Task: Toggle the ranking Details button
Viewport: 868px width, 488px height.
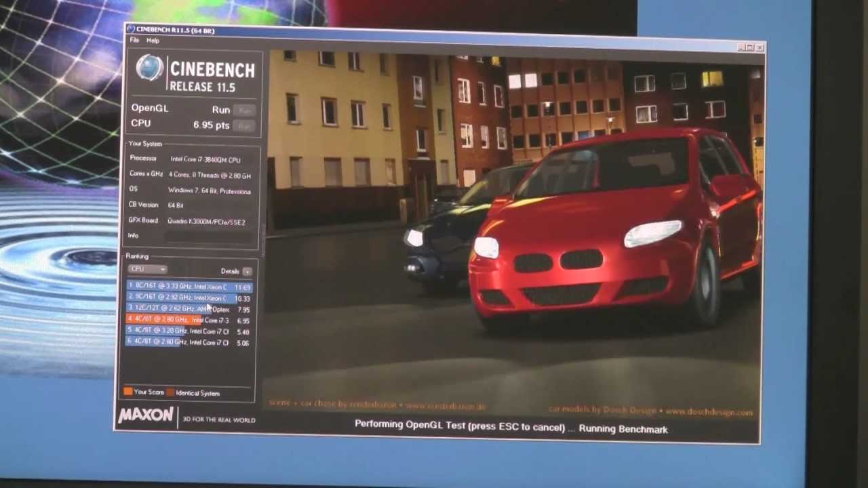Action: click(x=247, y=272)
